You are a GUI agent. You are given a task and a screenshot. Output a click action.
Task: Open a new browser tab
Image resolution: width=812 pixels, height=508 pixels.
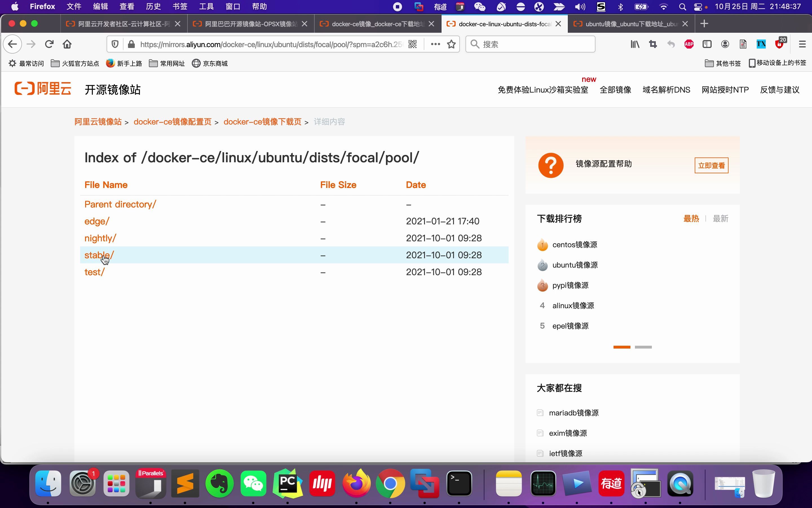[704, 23]
